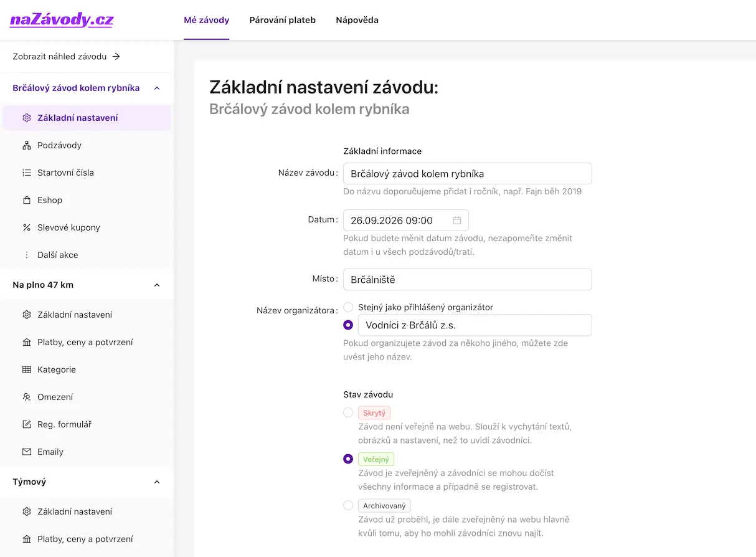756x557 pixels.
Task: Open Emaily via envelope icon
Action: [x=26, y=452]
